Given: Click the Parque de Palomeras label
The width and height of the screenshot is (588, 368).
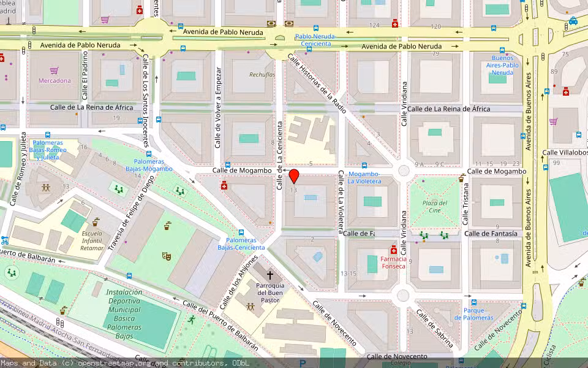Looking at the screenshot, I should click(x=473, y=316).
